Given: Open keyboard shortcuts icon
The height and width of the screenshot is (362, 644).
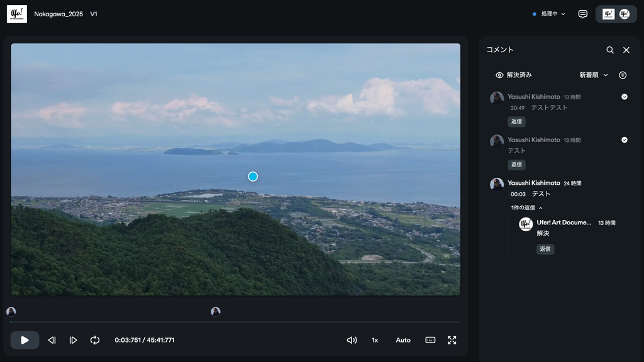Looking at the screenshot, I should coord(430,340).
